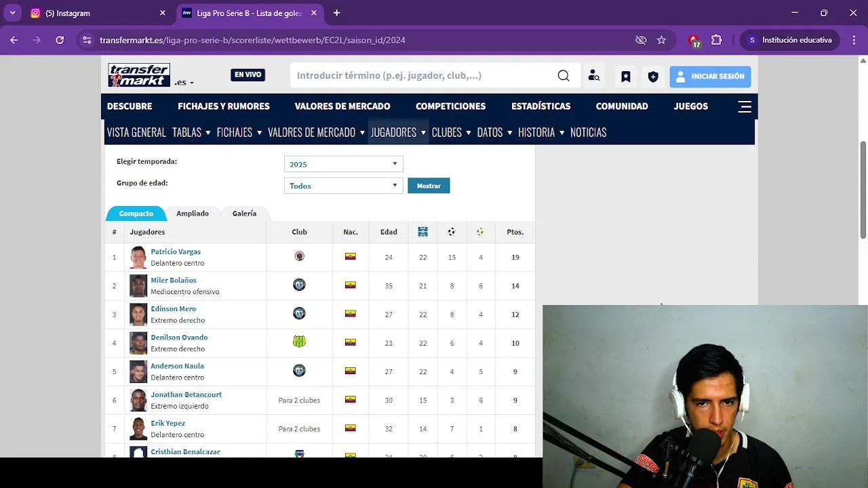Click Edinson Mero player photo
The image size is (868, 488).
point(138,314)
